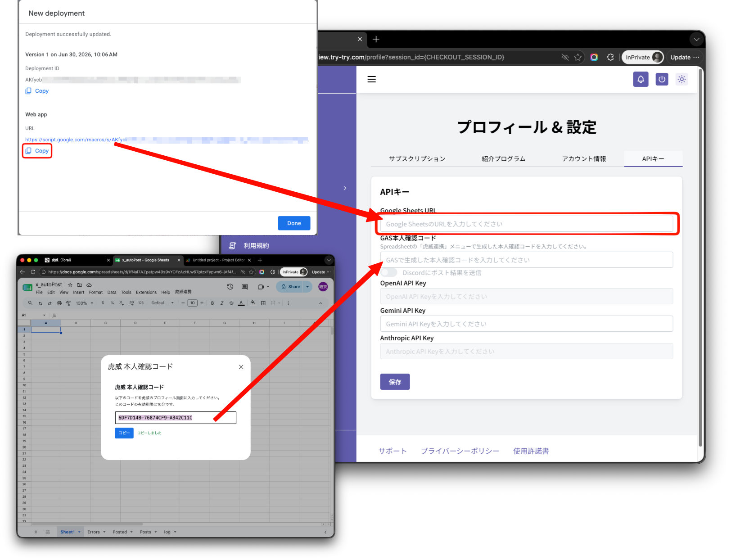Viewport: 731px width, 560px height.
Task: Click GAS本人確認コード input field
Action: coord(526,260)
